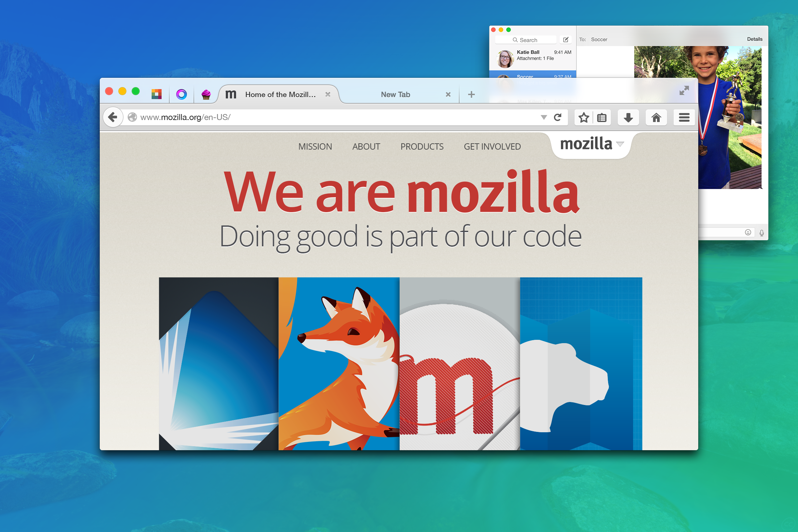Viewport: 798px width, 532px height.
Task: Open the GET INVOLVED nav link
Action: [x=492, y=147]
